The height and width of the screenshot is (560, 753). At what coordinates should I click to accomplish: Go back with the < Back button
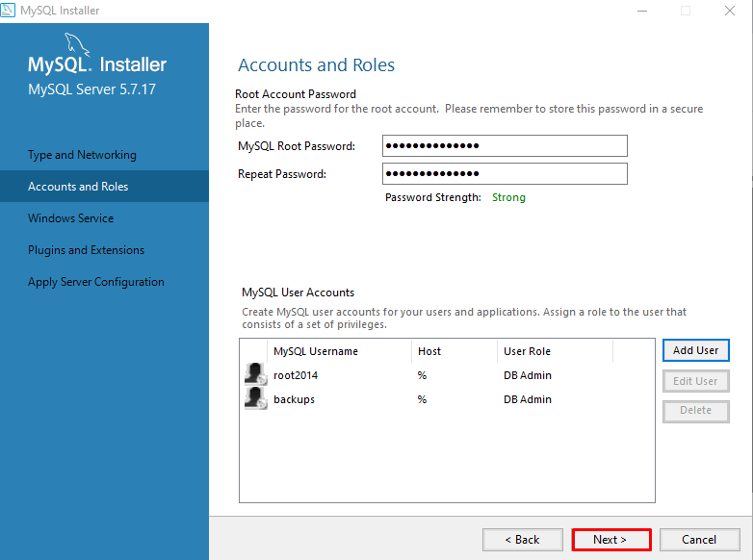point(523,540)
